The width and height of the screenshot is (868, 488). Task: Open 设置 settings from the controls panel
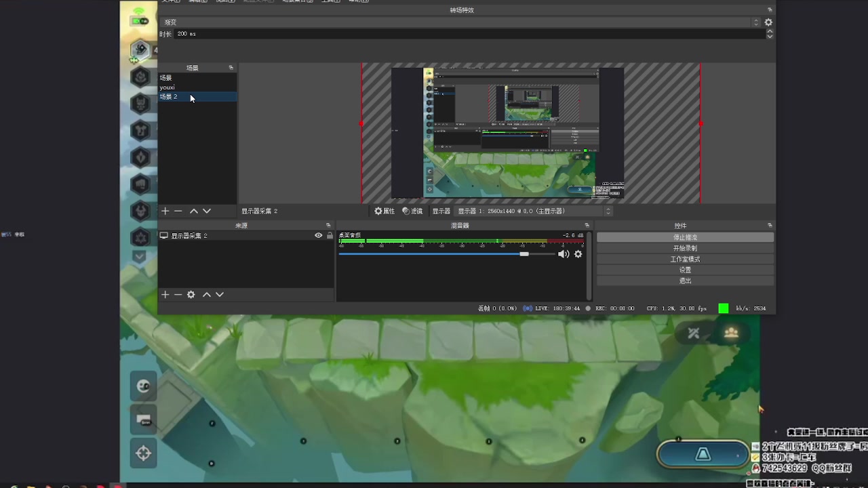[x=685, y=270]
